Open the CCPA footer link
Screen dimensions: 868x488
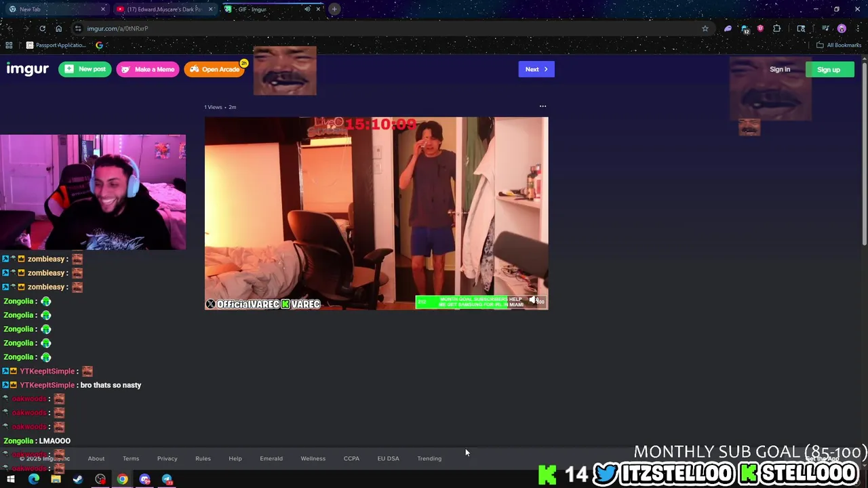click(351, 458)
